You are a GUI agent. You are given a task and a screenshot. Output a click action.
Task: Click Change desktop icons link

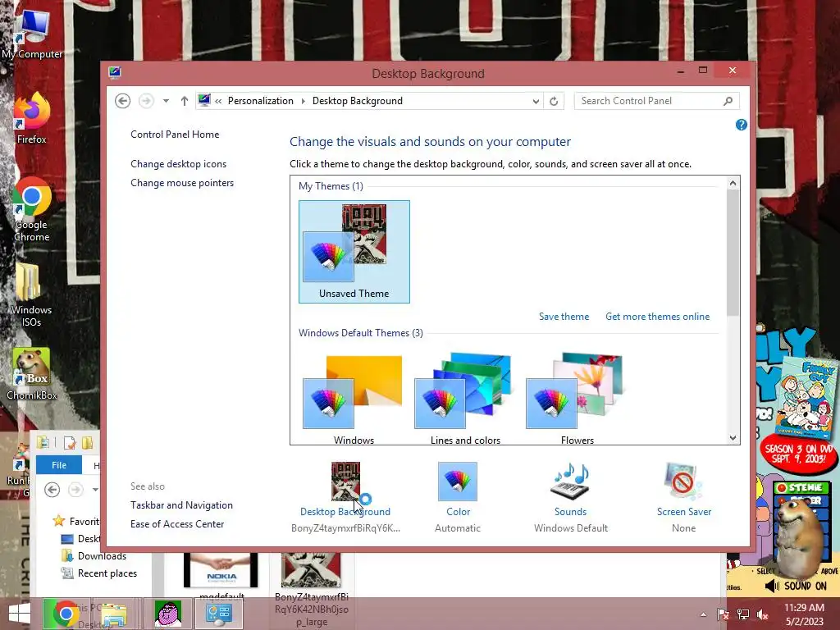point(178,164)
